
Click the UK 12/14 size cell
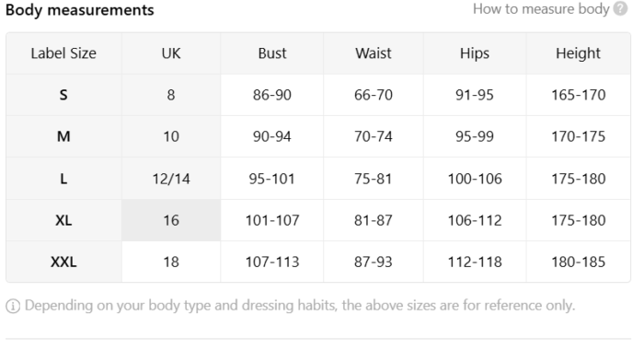[x=171, y=179]
